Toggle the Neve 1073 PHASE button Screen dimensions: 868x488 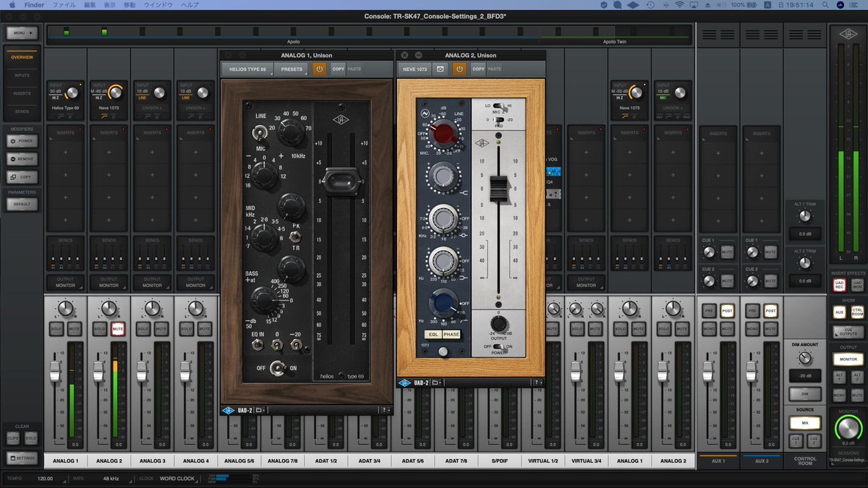click(x=451, y=335)
